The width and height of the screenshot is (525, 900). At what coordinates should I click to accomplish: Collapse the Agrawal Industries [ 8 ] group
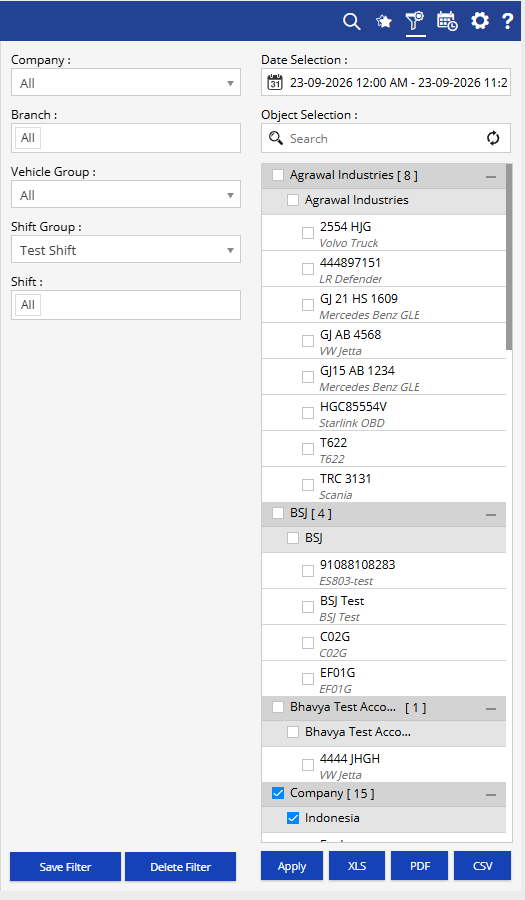click(x=491, y=176)
